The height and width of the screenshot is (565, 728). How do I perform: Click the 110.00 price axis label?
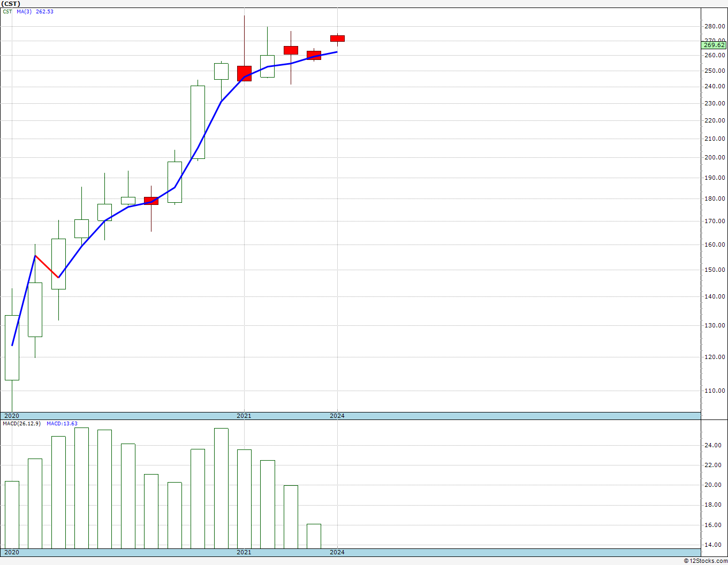(715, 391)
